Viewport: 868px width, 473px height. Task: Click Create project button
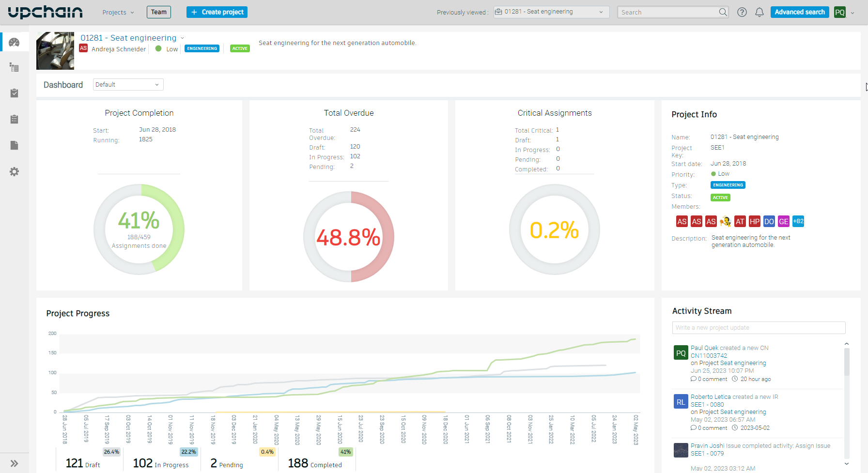tap(217, 12)
